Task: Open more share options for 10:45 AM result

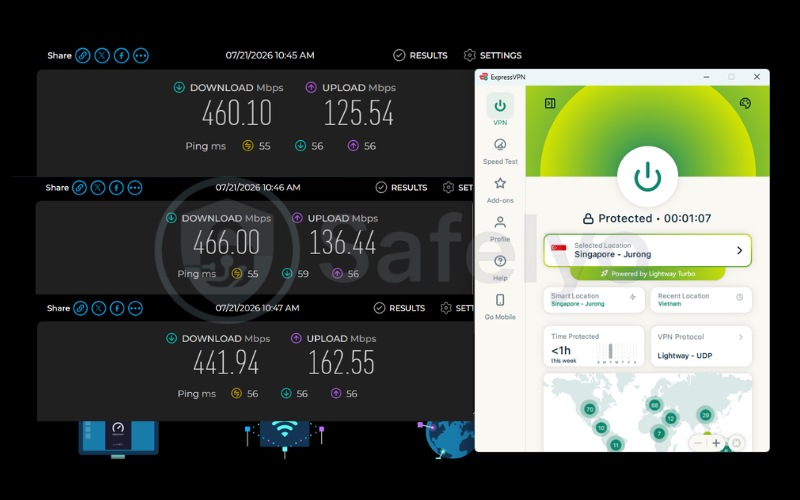Action: pyautogui.click(x=141, y=55)
